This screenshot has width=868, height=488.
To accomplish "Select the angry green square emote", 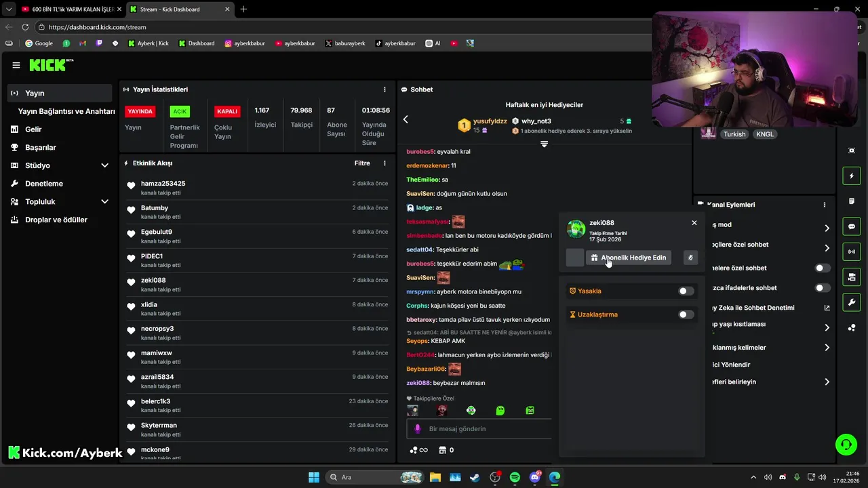I will (x=530, y=411).
